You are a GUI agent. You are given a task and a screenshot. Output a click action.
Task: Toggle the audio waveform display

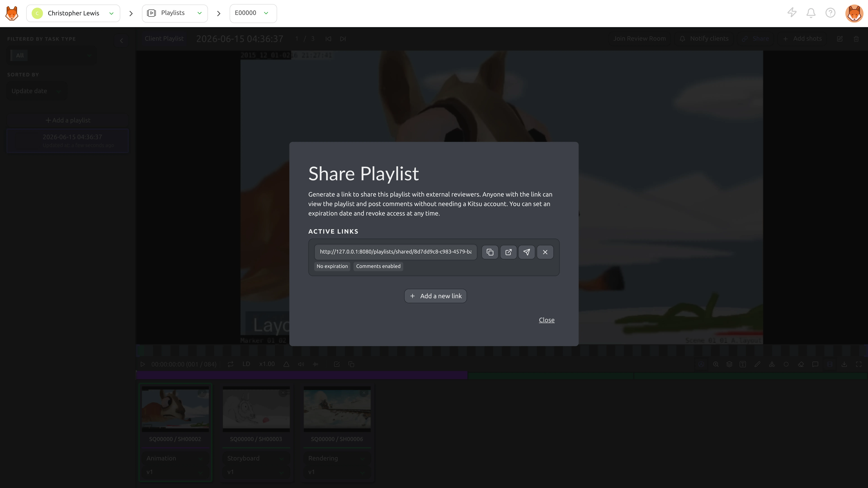click(x=315, y=364)
